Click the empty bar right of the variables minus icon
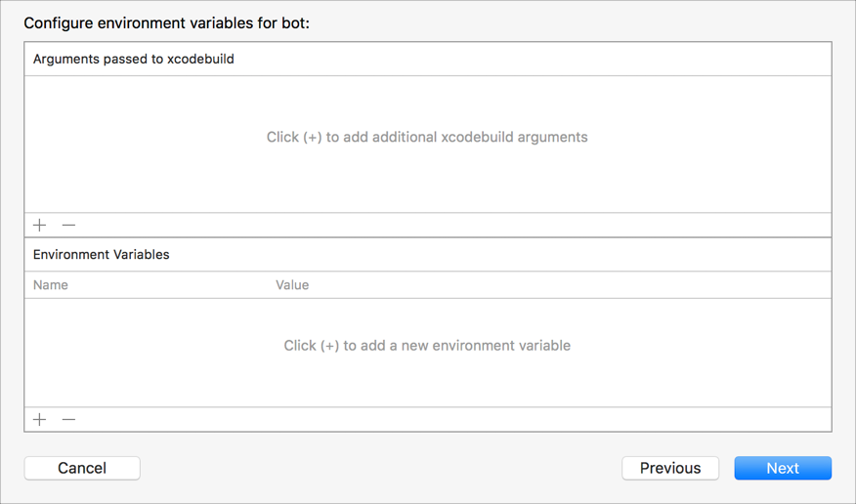 (x=440, y=419)
